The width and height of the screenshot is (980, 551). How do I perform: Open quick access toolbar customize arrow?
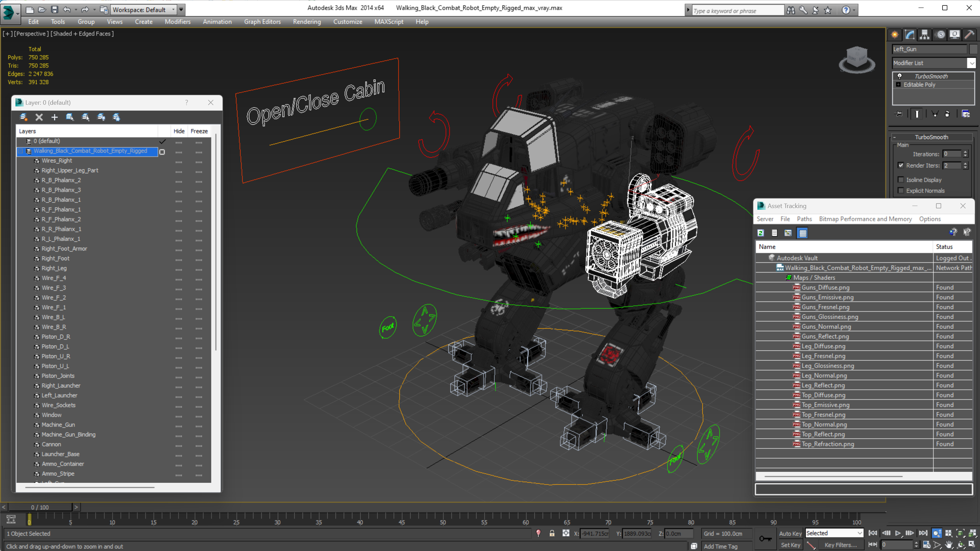point(181,10)
